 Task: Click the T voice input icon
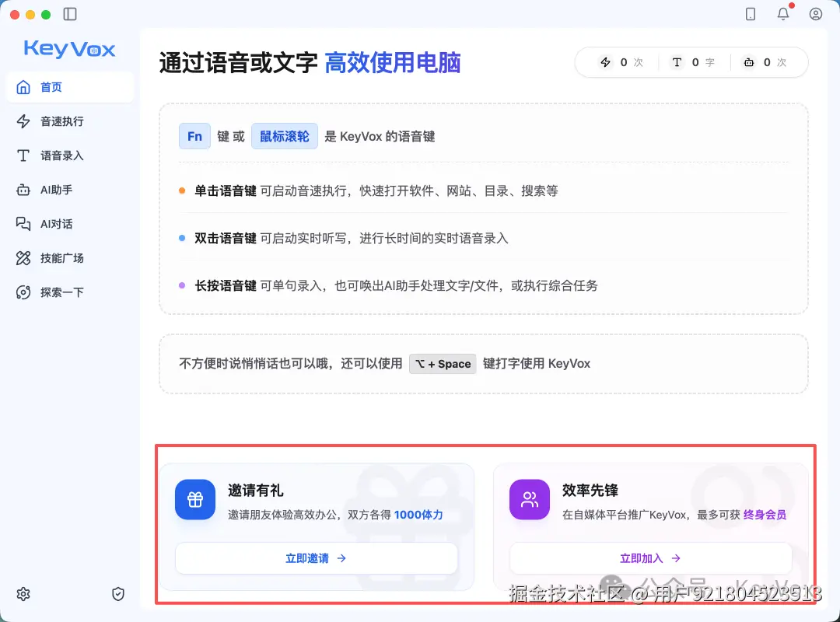(23, 155)
